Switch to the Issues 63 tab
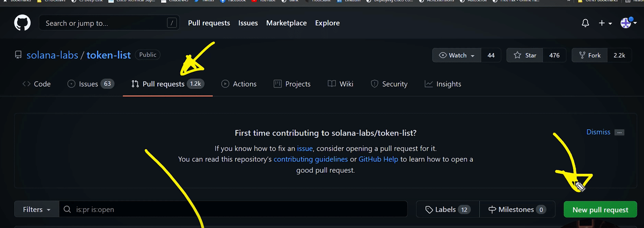The height and width of the screenshot is (228, 644). tap(91, 84)
